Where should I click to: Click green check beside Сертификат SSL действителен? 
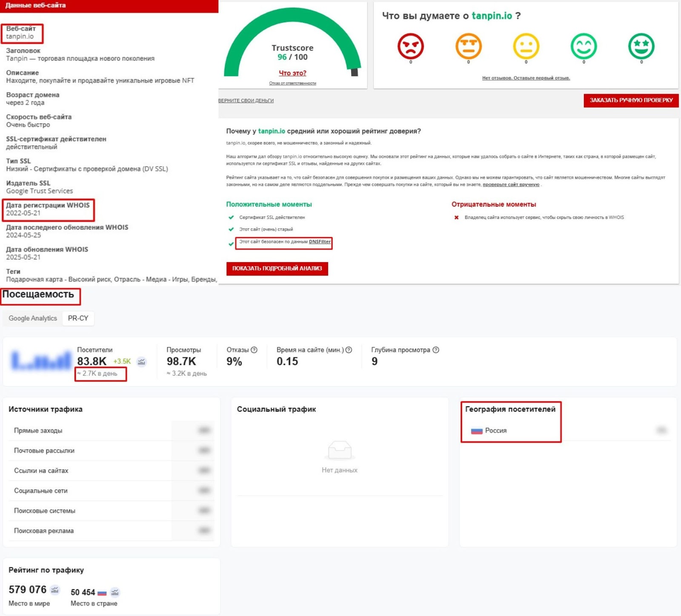231,218
